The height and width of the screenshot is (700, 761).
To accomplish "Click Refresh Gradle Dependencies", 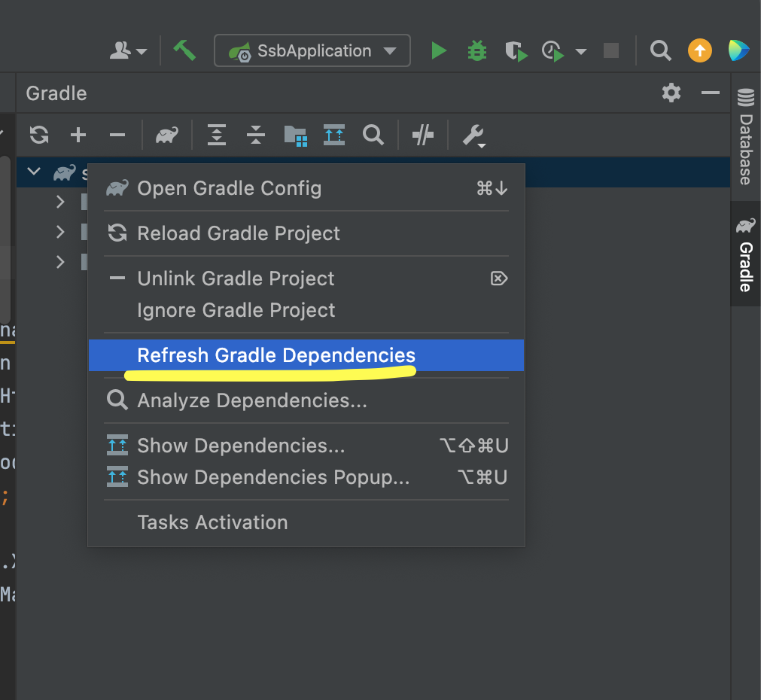I will coord(275,355).
